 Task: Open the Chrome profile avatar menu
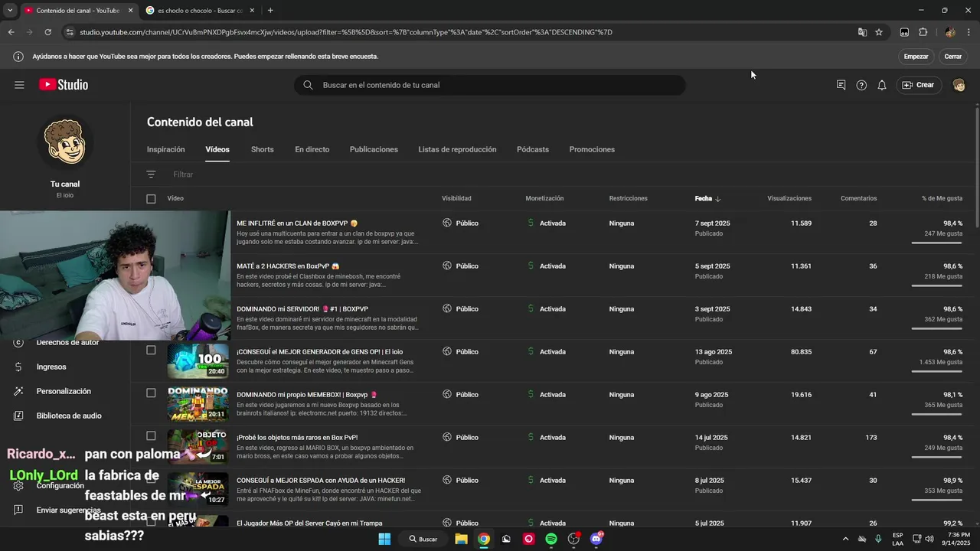click(950, 32)
